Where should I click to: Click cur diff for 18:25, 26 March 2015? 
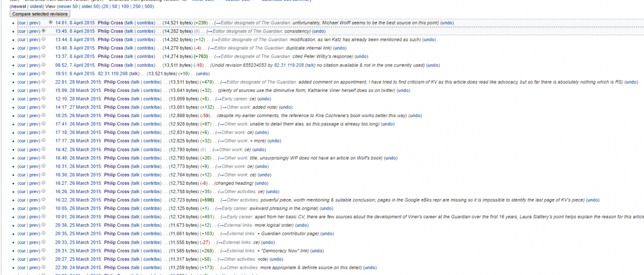[22, 116]
